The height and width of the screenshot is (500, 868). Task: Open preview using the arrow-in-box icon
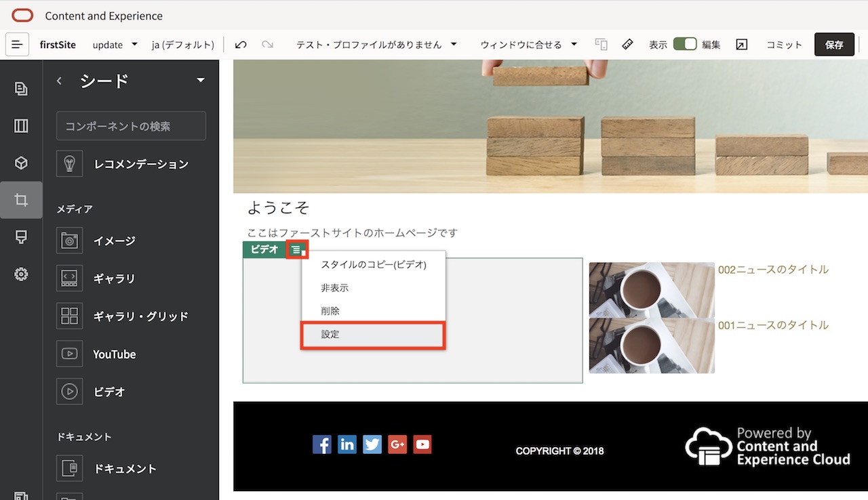pos(741,44)
